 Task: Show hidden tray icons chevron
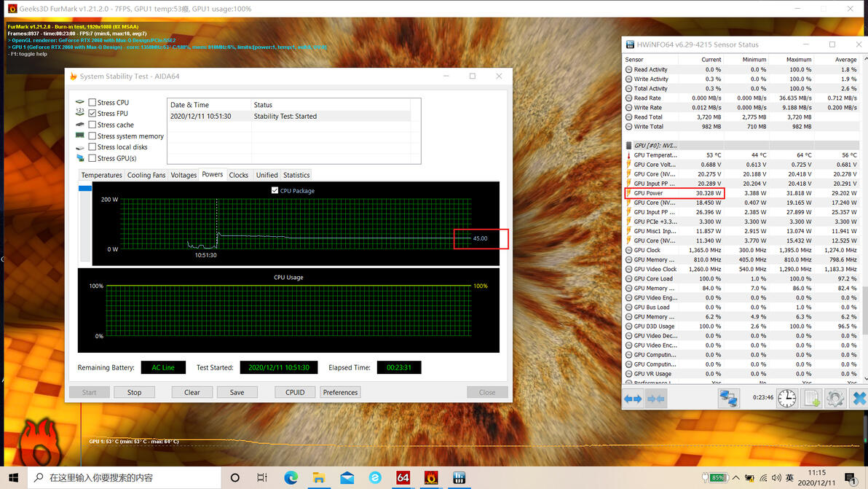pos(735,477)
